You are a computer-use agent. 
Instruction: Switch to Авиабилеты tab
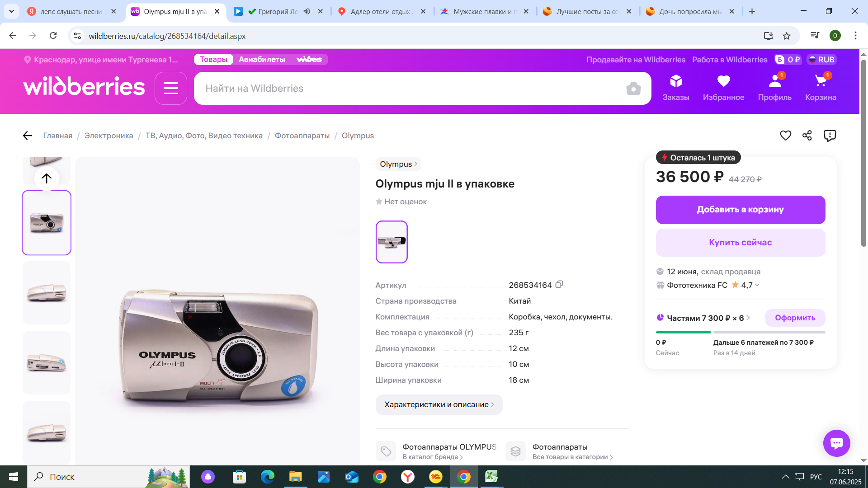(x=262, y=60)
